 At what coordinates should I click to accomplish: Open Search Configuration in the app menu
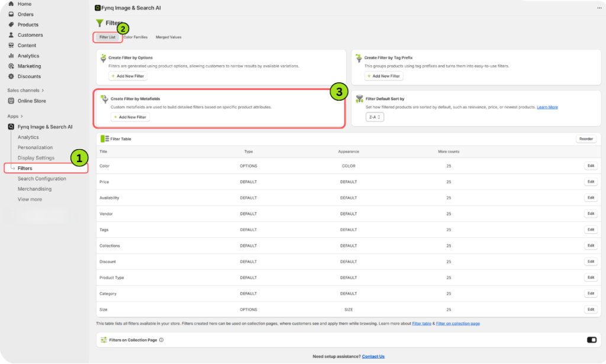pos(42,179)
